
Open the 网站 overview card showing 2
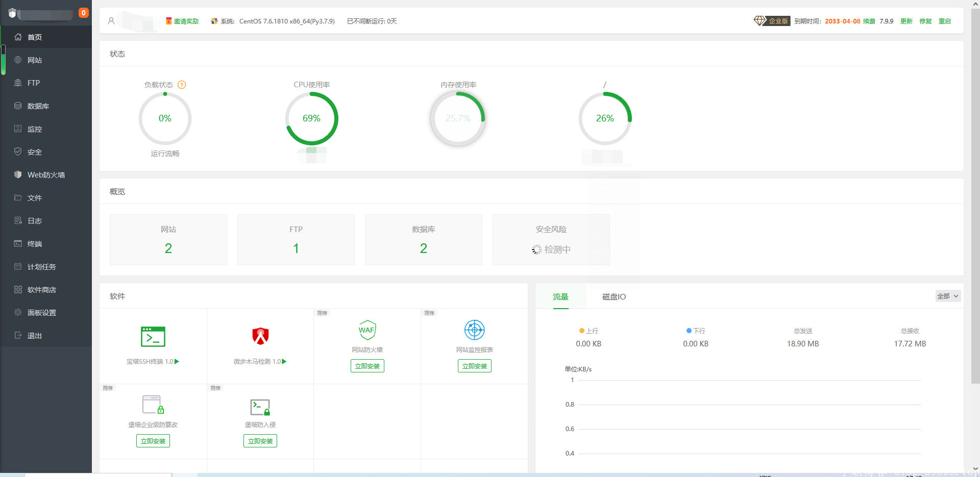[x=168, y=240]
